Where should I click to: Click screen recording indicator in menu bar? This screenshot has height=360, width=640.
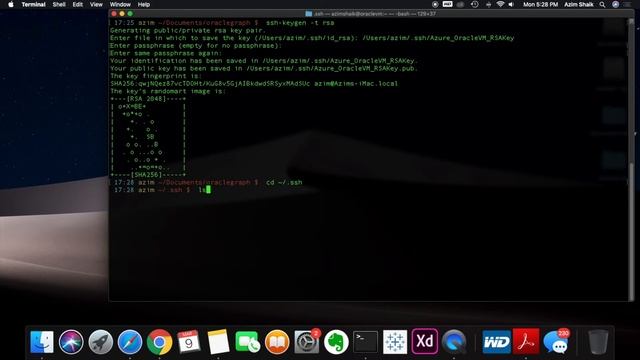(x=435, y=4)
